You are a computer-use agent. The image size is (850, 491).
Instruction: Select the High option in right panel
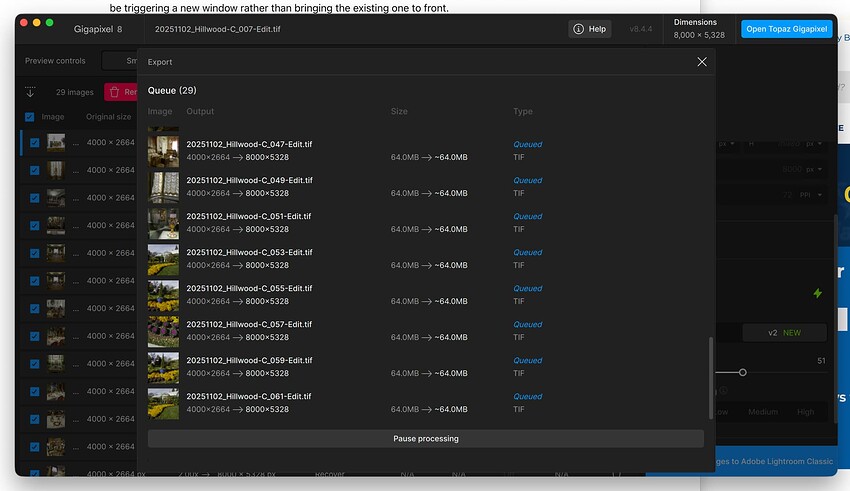(805, 412)
